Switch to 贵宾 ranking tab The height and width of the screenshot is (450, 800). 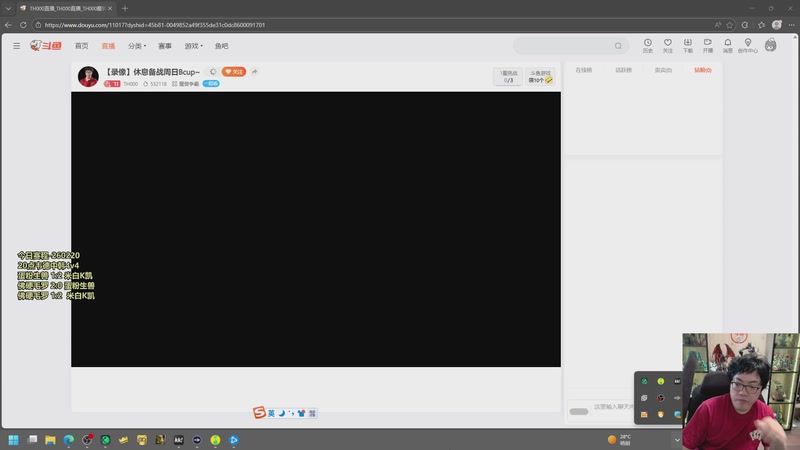pyautogui.click(x=663, y=70)
